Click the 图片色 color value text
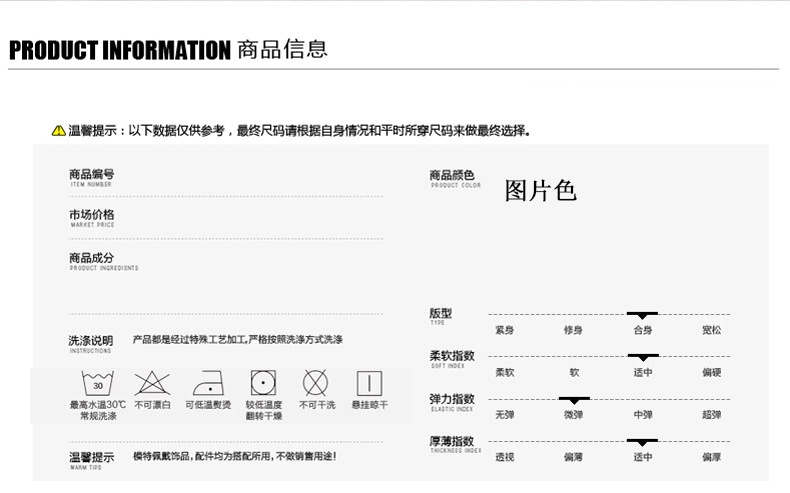Screen dimensions: 790x493 click(541, 191)
